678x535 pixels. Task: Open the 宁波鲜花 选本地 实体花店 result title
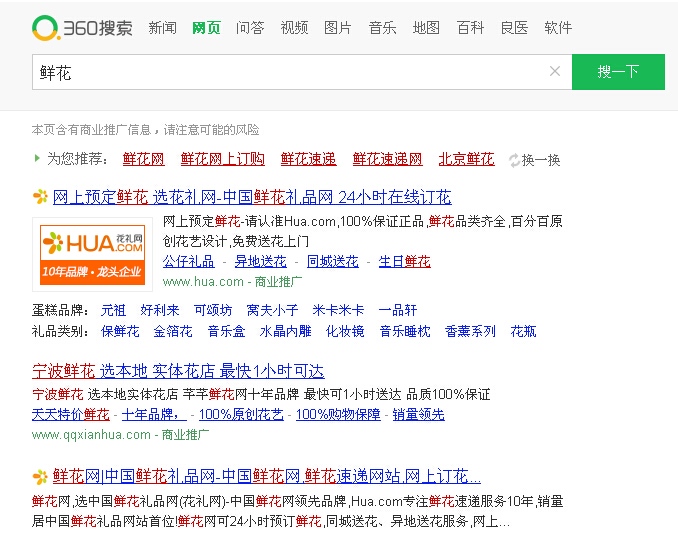coord(178,371)
